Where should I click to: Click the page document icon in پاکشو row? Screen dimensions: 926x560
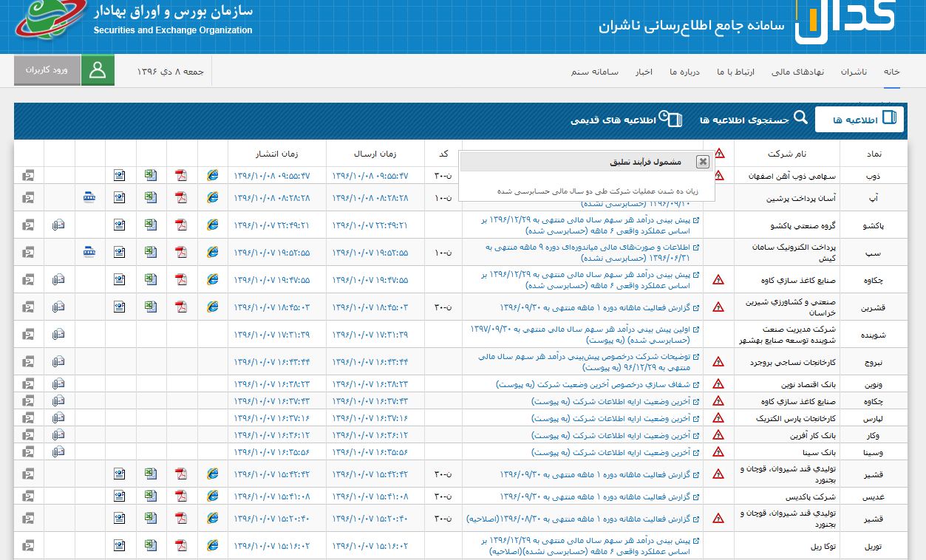[x=120, y=225]
